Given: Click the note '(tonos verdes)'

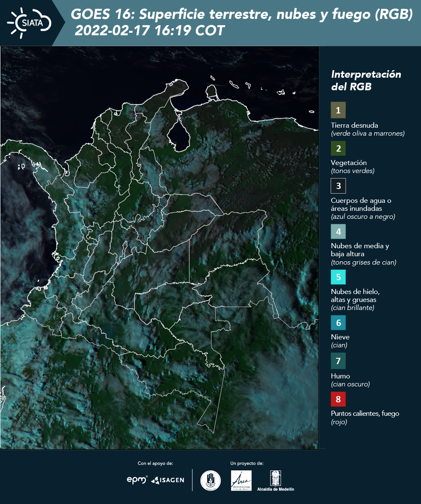Looking at the screenshot, I should (x=353, y=171).
